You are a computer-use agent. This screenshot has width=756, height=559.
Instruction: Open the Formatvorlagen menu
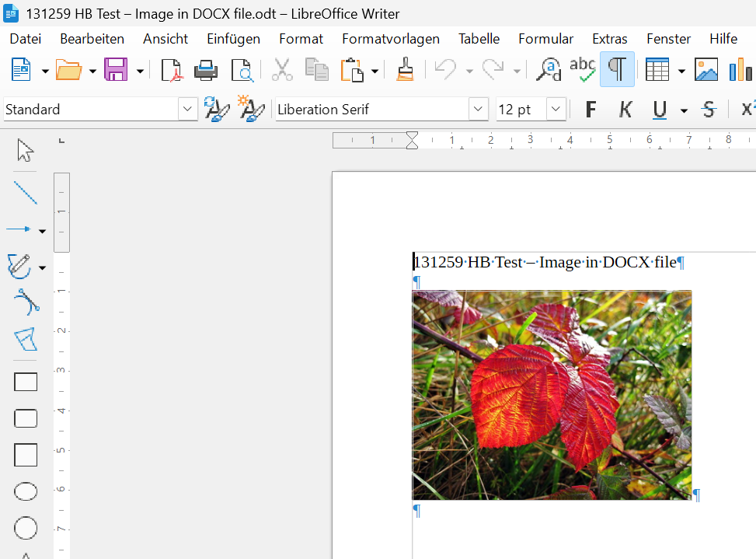click(x=390, y=39)
